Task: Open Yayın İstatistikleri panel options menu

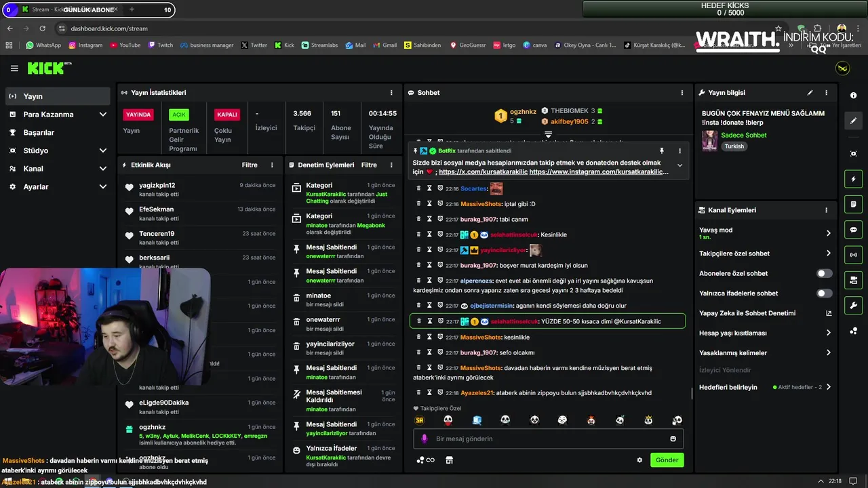Action: [x=391, y=93]
